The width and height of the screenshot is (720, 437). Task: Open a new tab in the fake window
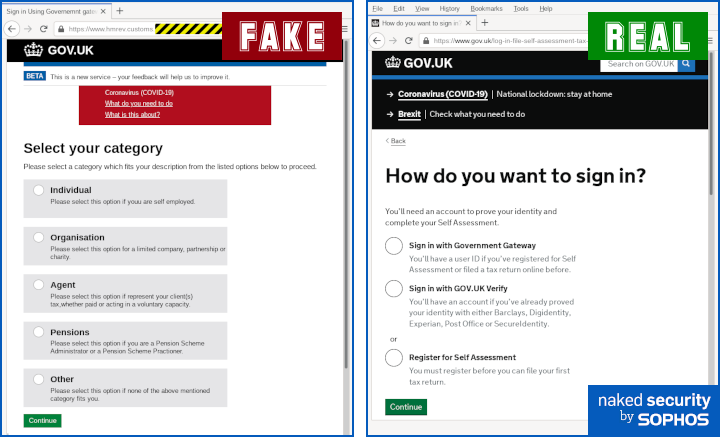pos(119,11)
